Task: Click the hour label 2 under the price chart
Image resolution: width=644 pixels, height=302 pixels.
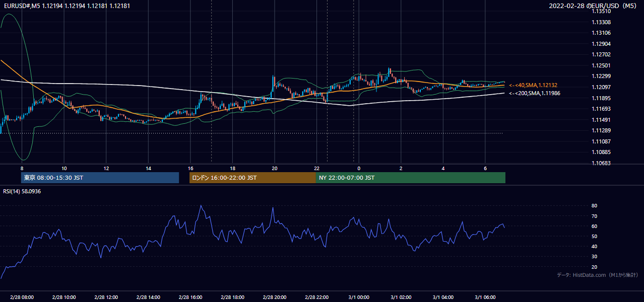Action: (401, 168)
